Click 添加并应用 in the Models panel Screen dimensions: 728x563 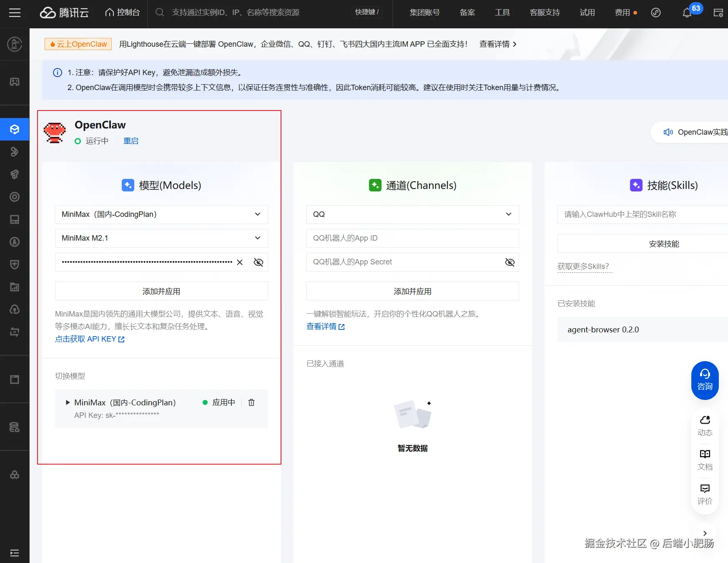click(161, 291)
